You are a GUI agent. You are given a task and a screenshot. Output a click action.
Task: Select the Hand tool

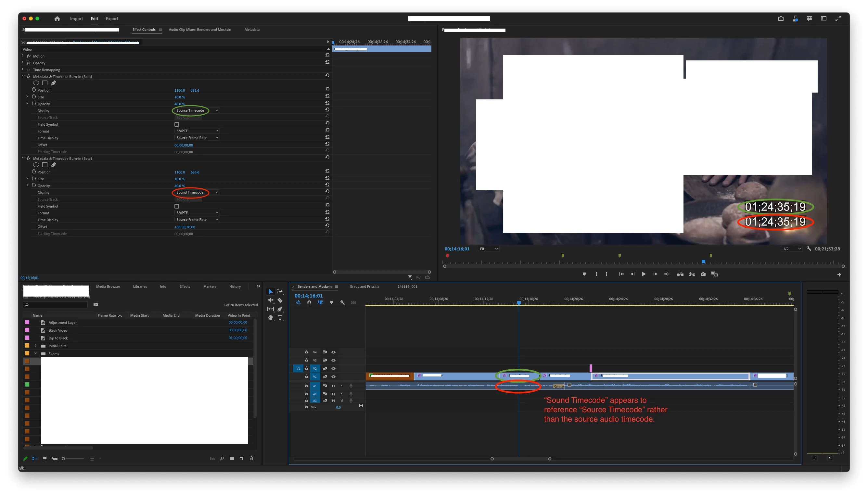point(271,318)
